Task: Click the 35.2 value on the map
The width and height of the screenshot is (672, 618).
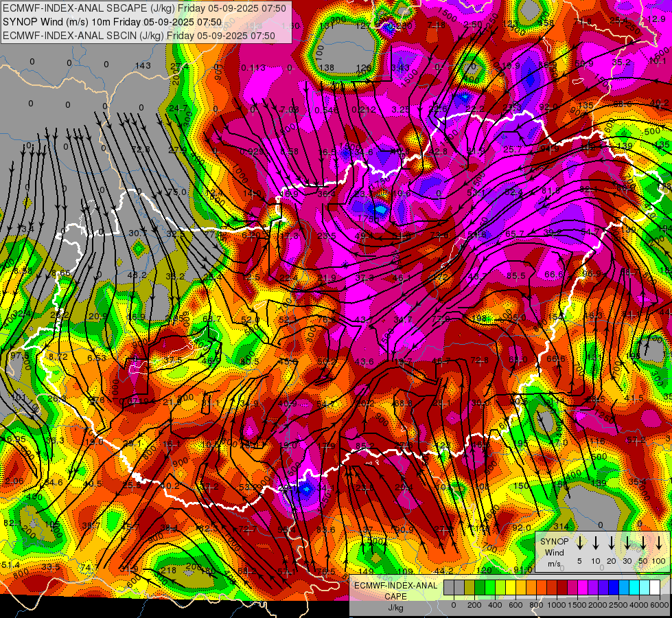Action: (x=621, y=62)
